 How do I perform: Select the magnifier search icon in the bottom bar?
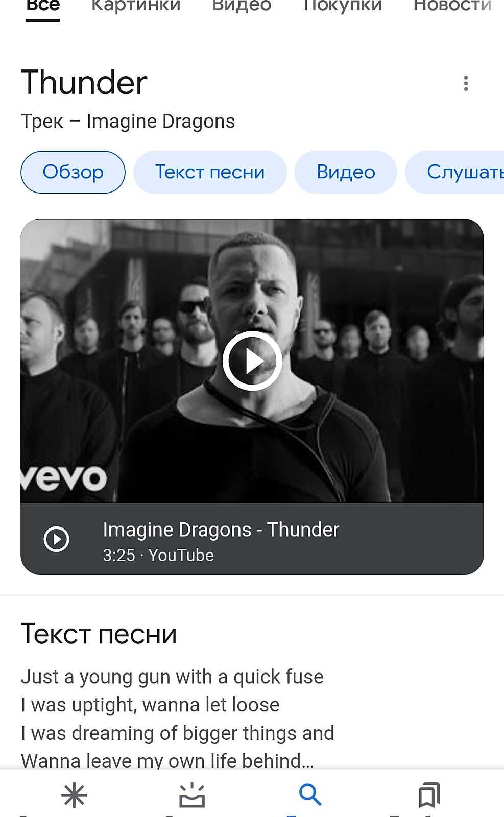[x=310, y=795]
